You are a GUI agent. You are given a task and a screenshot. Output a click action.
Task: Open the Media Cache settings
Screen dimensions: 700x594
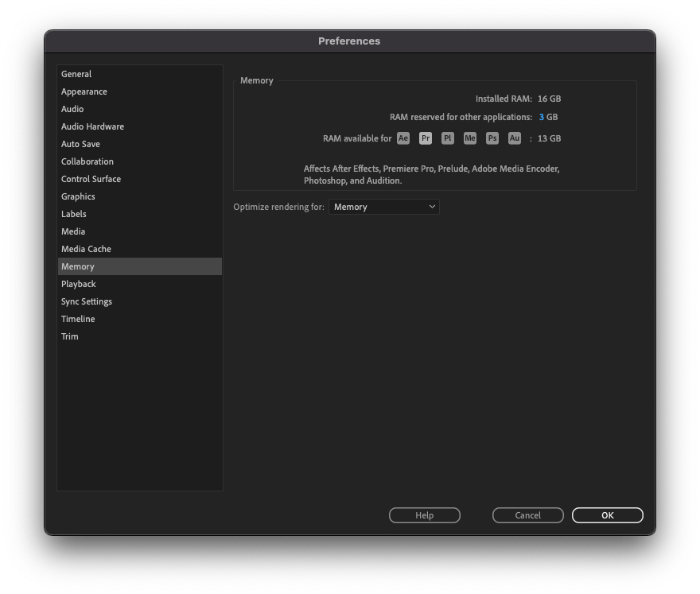click(x=85, y=249)
